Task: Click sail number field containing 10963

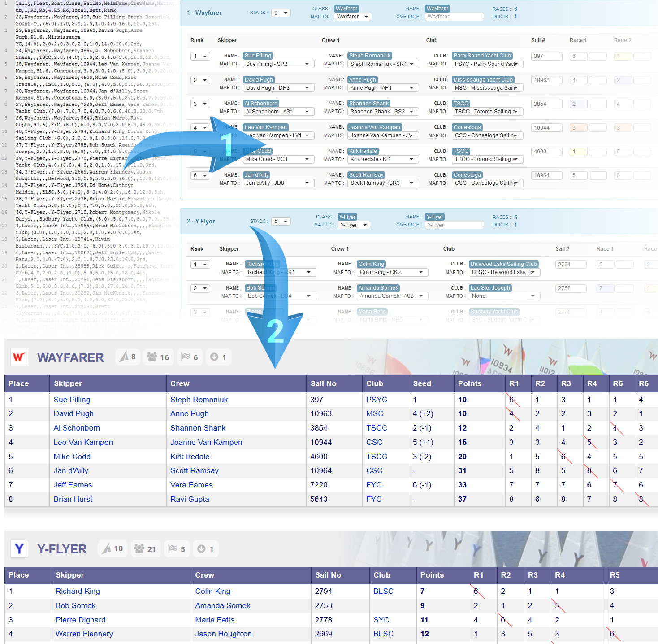Action: coord(546,80)
